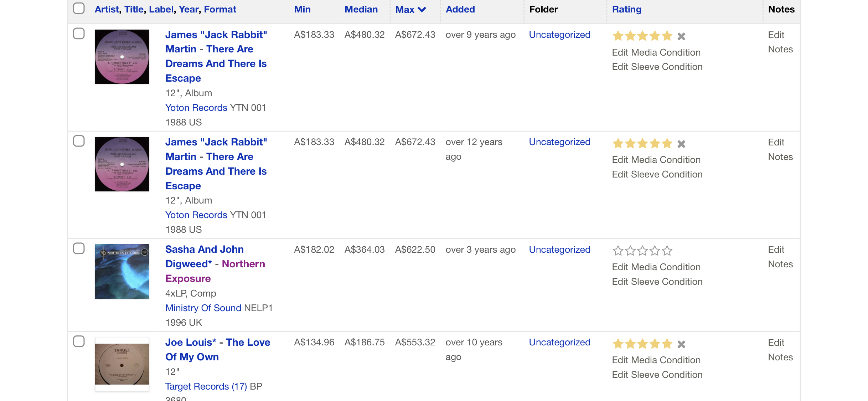Tick the select-all checkbox in header
868x401 pixels.
[x=79, y=9]
